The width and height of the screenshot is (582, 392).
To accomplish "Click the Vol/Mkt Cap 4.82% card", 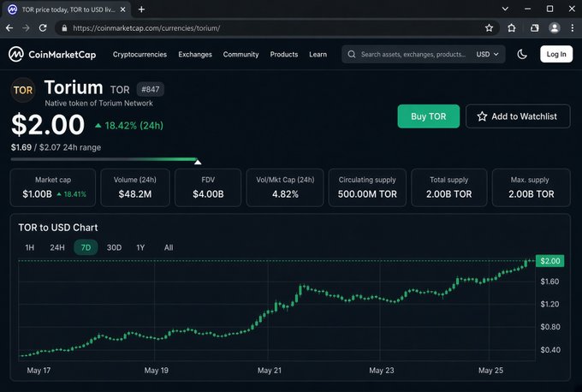I will [x=285, y=187].
